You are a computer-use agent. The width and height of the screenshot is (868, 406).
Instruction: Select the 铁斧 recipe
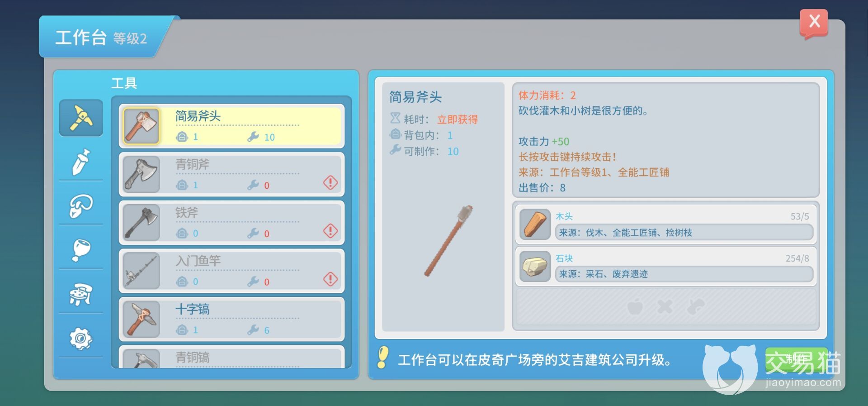231,223
